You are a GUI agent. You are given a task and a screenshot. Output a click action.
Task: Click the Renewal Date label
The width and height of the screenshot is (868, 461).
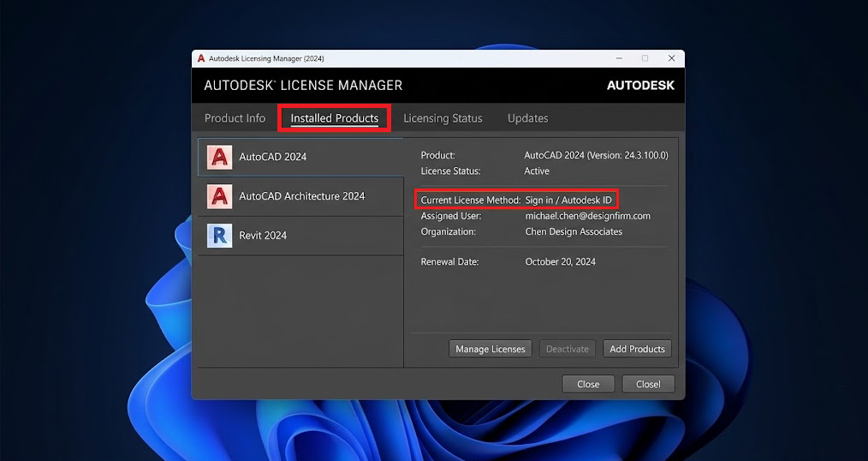tap(449, 261)
